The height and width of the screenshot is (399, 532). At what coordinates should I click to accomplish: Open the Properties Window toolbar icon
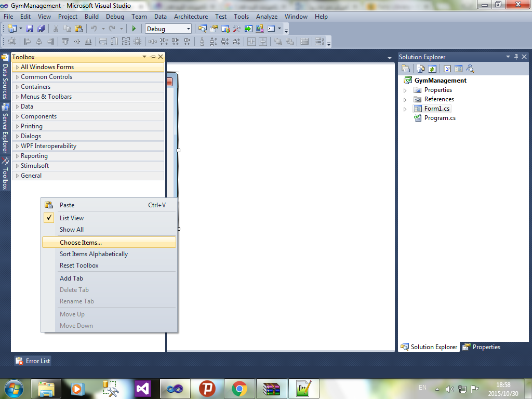pos(214,29)
